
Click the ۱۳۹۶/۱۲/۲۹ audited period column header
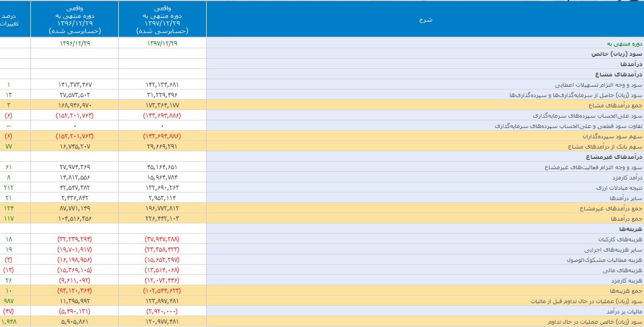pyautogui.click(x=74, y=21)
